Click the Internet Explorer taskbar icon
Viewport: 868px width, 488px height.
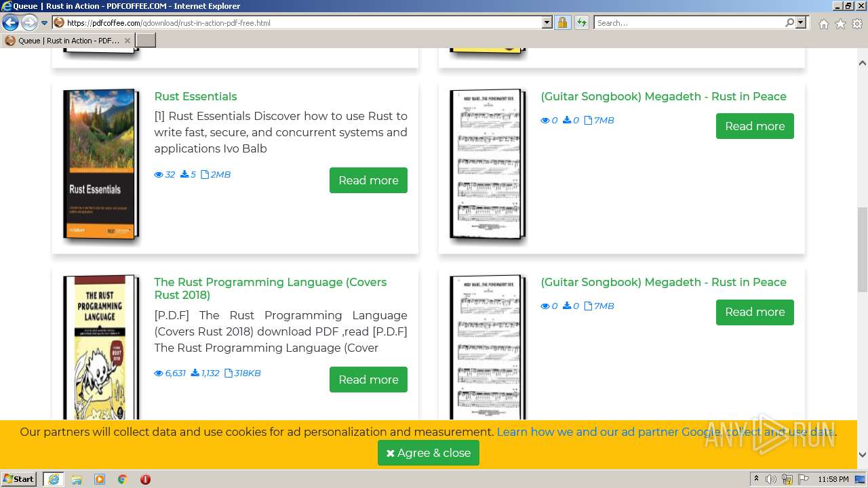[x=53, y=479]
